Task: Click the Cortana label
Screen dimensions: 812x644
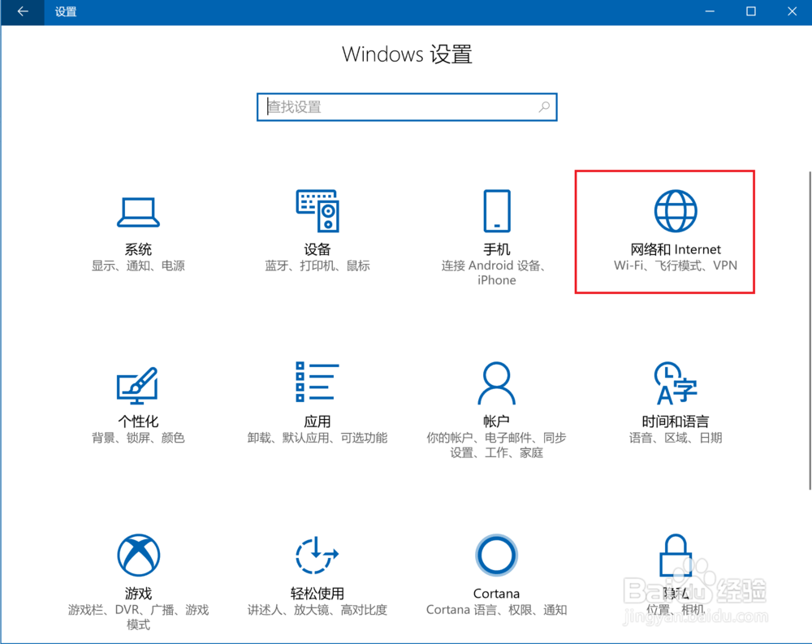Action: click(496, 593)
